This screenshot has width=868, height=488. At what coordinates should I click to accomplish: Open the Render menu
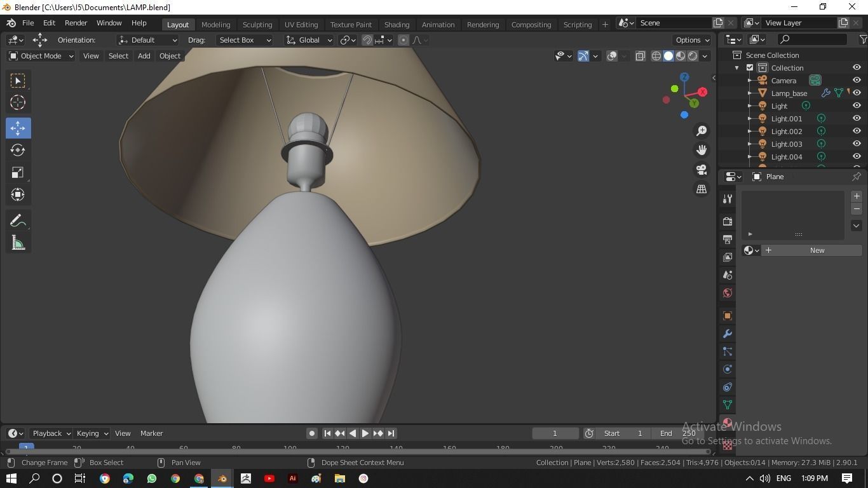[x=76, y=23]
